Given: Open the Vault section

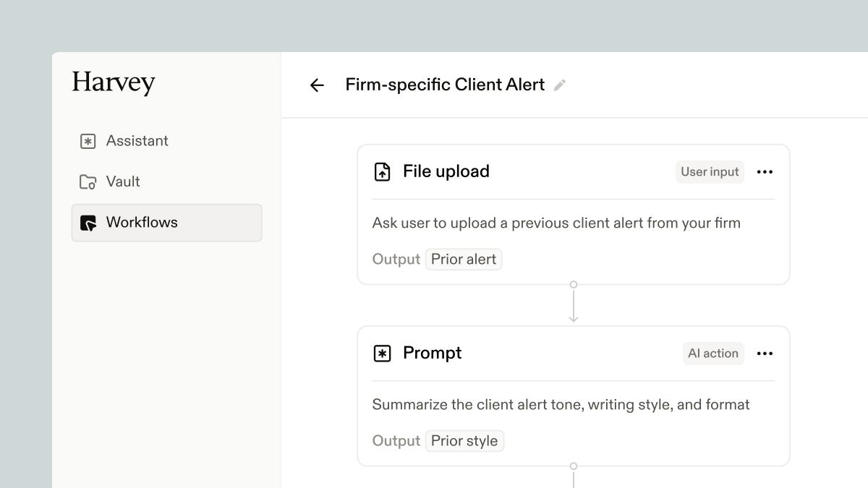Looking at the screenshot, I should coord(122,181).
